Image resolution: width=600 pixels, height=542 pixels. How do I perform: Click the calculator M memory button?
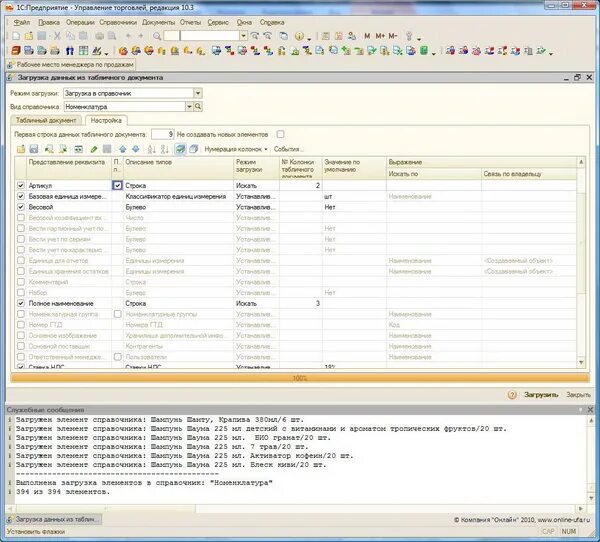[367, 36]
